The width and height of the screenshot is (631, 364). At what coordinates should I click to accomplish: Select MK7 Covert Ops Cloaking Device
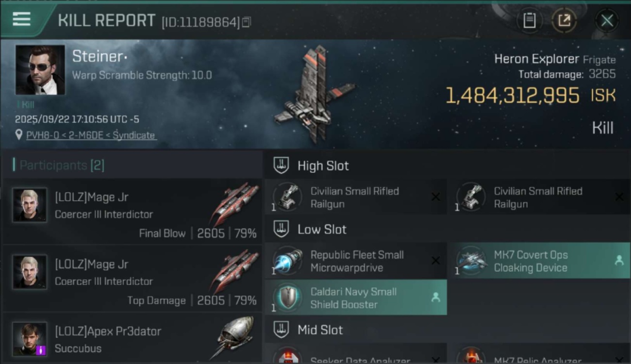(538, 261)
